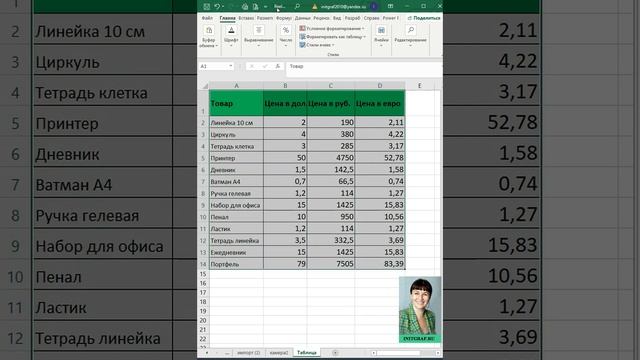Switch to the Вставка ribbon tab
The image size is (640, 360).
tap(246, 18)
